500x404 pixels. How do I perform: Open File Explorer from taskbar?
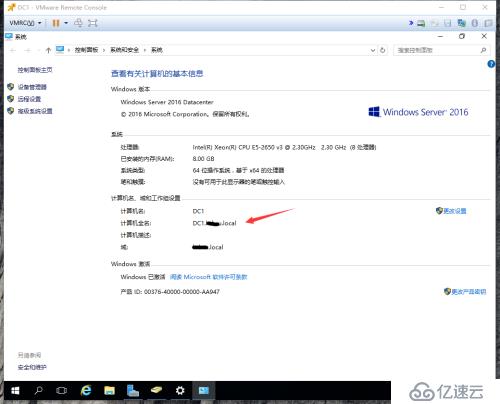tap(109, 390)
